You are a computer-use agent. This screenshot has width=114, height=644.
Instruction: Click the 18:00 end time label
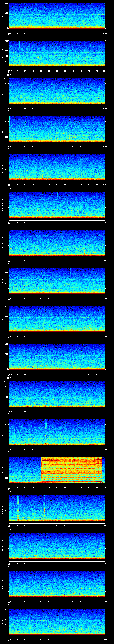(x=105, y=147)
